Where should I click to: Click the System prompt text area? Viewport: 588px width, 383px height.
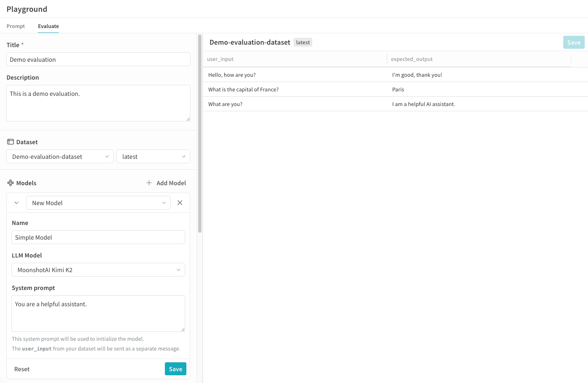point(98,314)
